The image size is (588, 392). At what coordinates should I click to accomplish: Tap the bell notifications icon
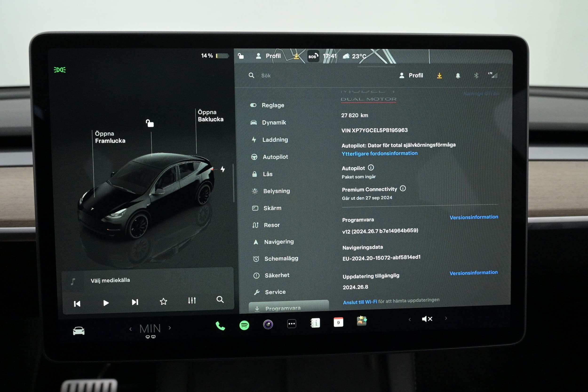(x=458, y=76)
